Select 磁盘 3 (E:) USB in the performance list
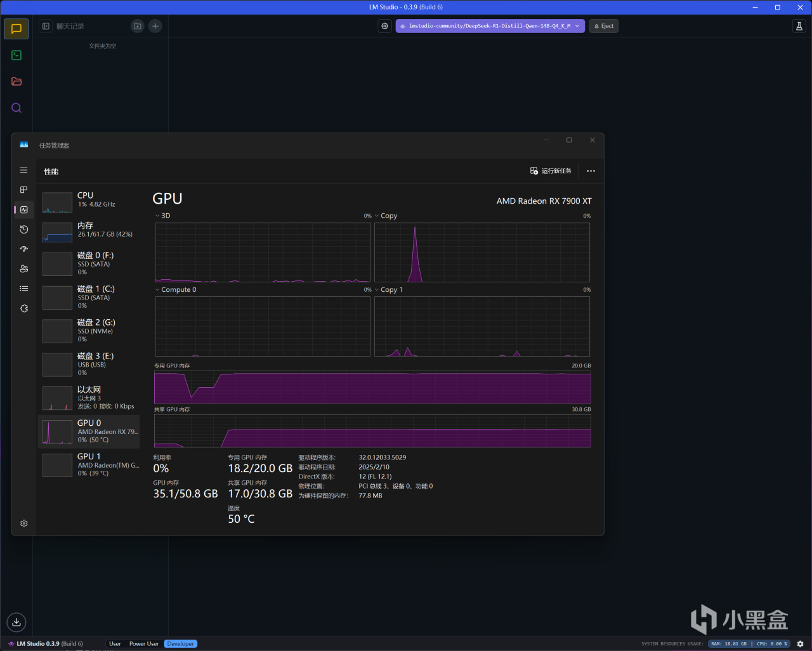812x651 pixels. [x=89, y=364]
